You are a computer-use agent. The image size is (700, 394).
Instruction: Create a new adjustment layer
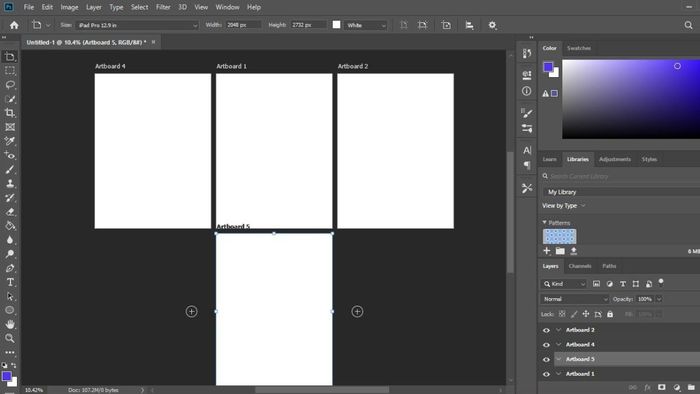[x=677, y=387]
